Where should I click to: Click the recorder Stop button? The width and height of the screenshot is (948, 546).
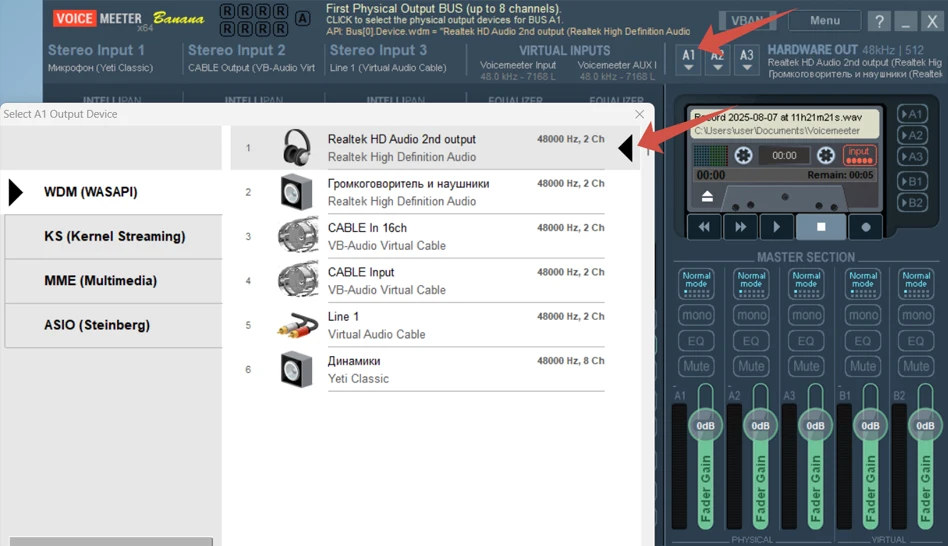tap(820, 227)
